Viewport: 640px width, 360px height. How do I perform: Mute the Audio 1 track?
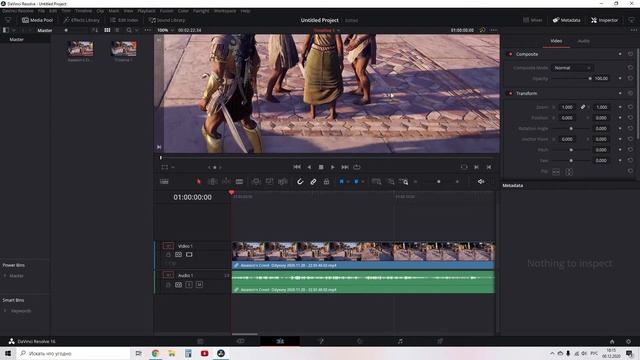coord(199,284)
